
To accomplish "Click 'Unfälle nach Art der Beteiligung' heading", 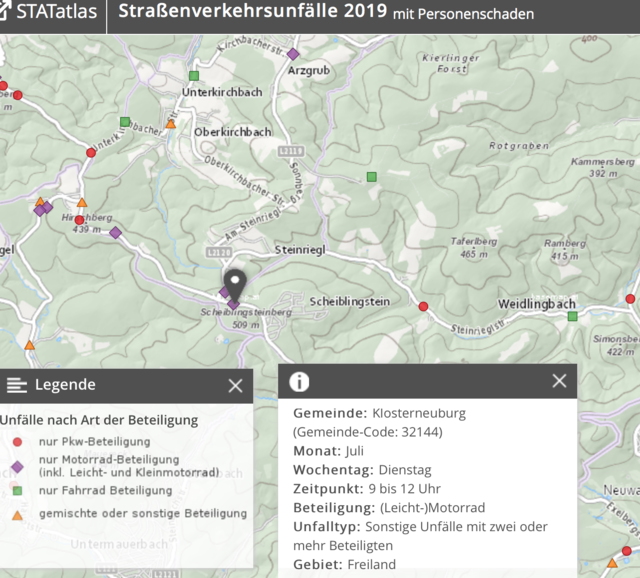I will pyautogui.click(x=99, y=420).
